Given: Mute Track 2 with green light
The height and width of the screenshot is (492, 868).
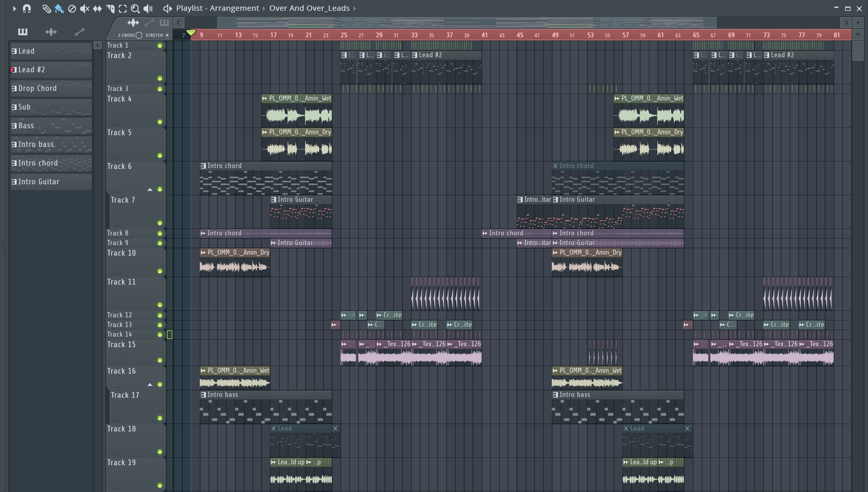Looking at the screenshot, I should 160,78.
